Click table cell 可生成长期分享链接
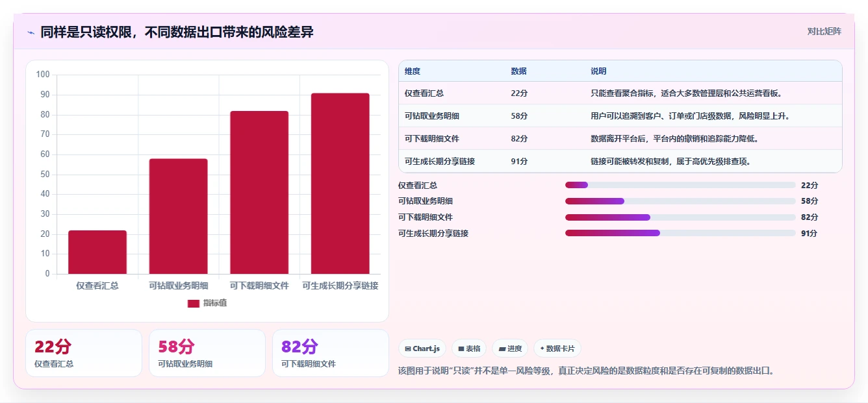Image resolution: width=868 pixels, height=403 pixels. [x=440, y=162]
